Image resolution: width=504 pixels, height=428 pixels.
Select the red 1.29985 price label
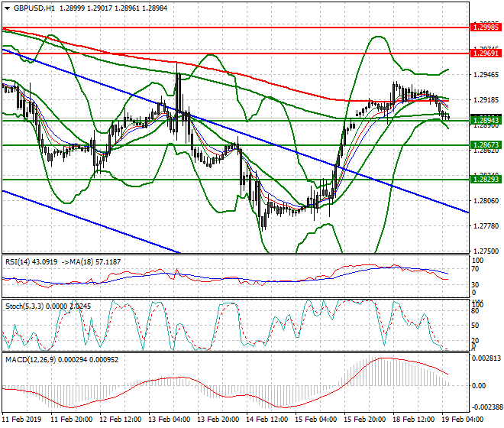point(486,28)
